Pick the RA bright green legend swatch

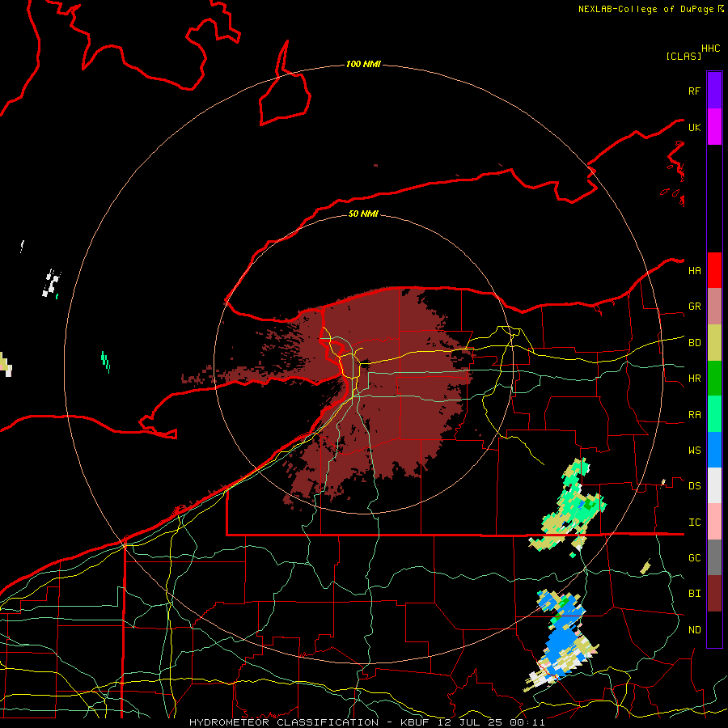coord(714,414)
